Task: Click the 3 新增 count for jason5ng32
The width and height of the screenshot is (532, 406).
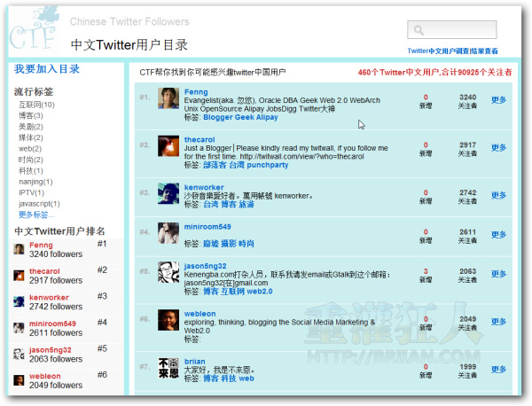Action: click(426, 276)
